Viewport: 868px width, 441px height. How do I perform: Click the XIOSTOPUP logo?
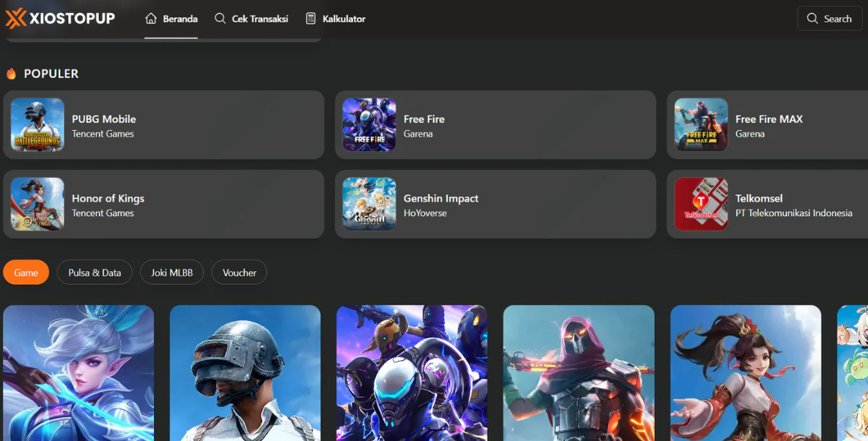[60, 18]
